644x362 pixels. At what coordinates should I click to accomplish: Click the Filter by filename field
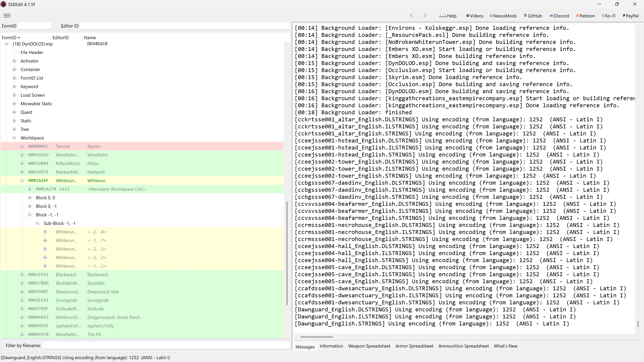[x=166, y=346]
